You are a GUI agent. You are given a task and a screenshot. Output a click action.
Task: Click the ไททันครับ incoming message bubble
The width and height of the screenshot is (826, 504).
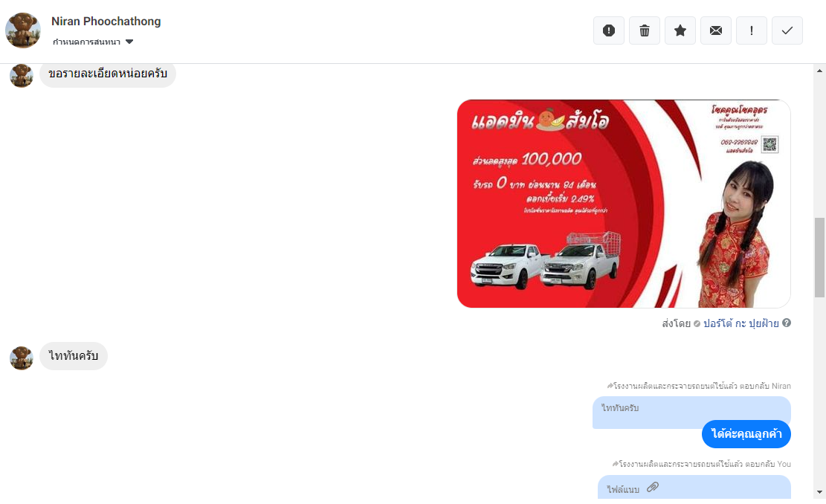[x=73, y=356]
